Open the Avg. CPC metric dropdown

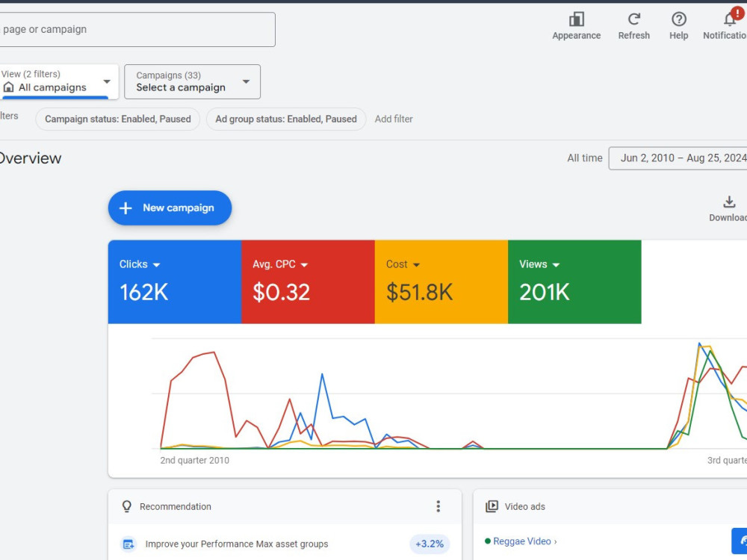[x=305, y=265]
